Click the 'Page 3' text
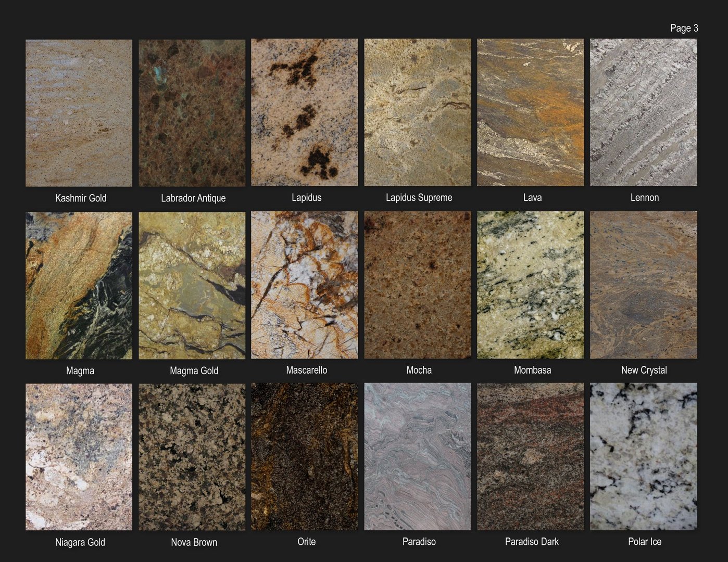Viewport: 728px width, 562px height. (684, 28)
